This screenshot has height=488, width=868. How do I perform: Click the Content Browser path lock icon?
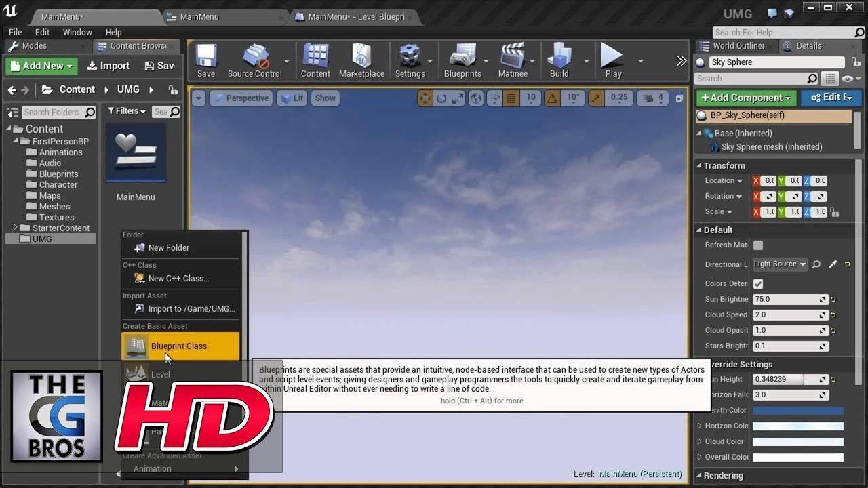[x=173, y=89]
